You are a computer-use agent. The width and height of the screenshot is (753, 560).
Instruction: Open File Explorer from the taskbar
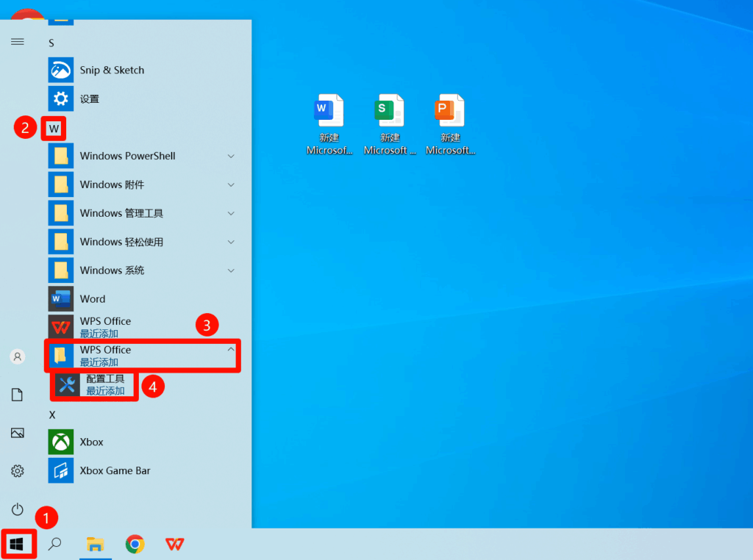(x=95, y=544)
